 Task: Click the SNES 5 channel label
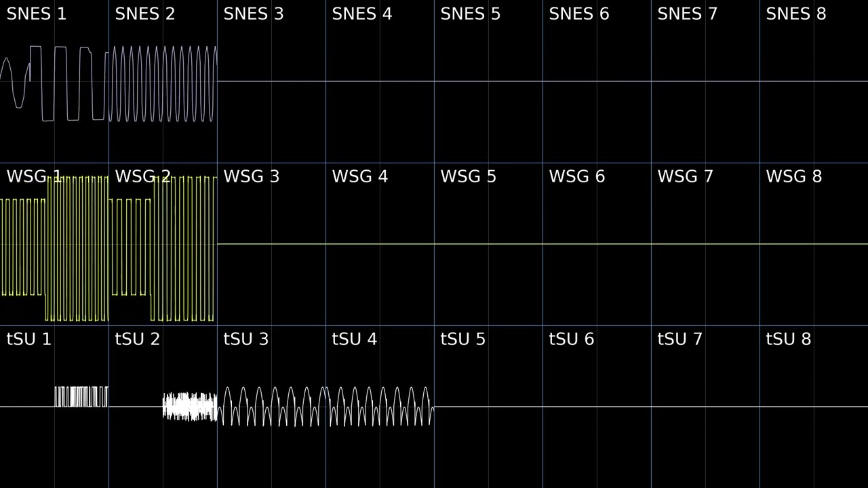(x=471, y=14)
